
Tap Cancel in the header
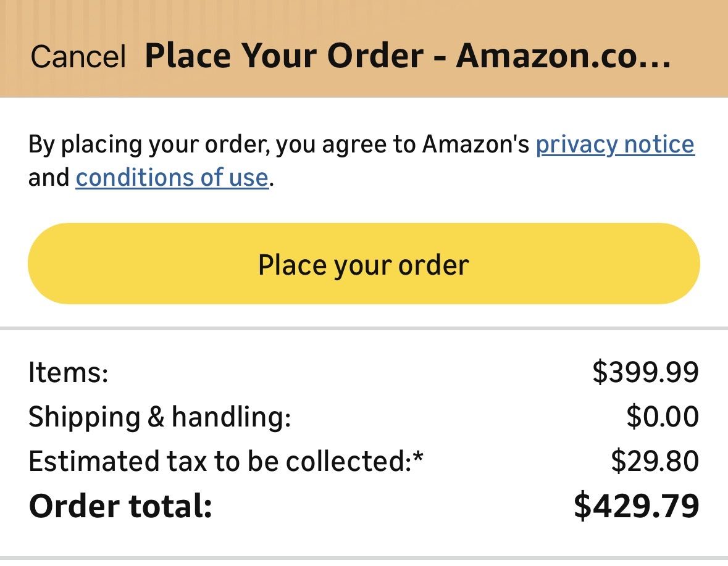tap(78, 57)
